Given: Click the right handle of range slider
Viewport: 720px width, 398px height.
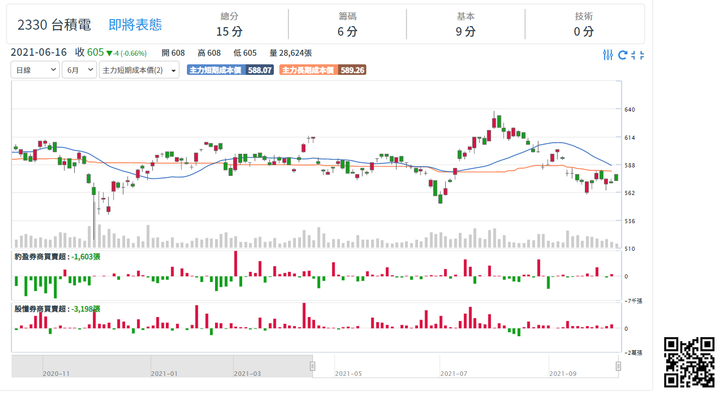Looking at the screenshot, I should [x=618, y=366].
